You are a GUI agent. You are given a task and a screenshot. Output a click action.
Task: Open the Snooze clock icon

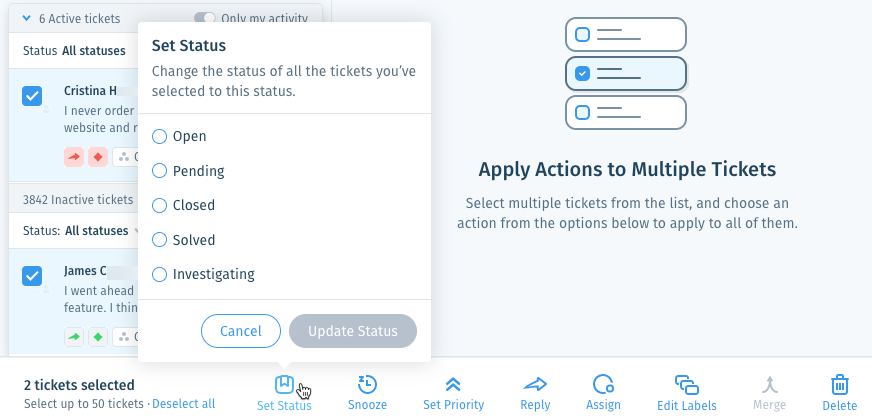click(x=367, y=384)
